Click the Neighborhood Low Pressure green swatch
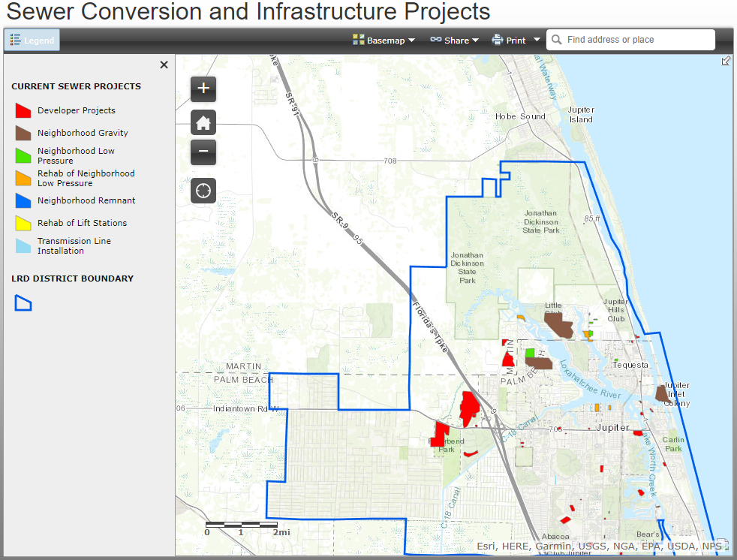 coord(23,155)
